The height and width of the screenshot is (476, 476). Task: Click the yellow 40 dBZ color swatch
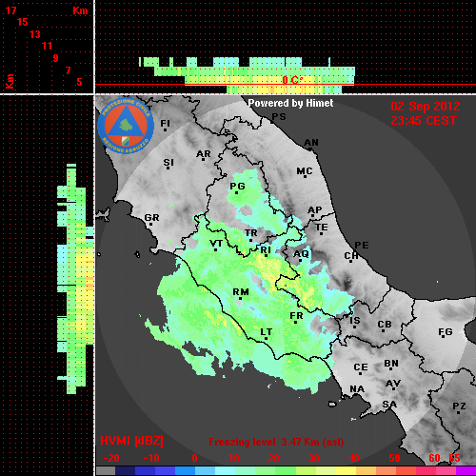(347, 471)
